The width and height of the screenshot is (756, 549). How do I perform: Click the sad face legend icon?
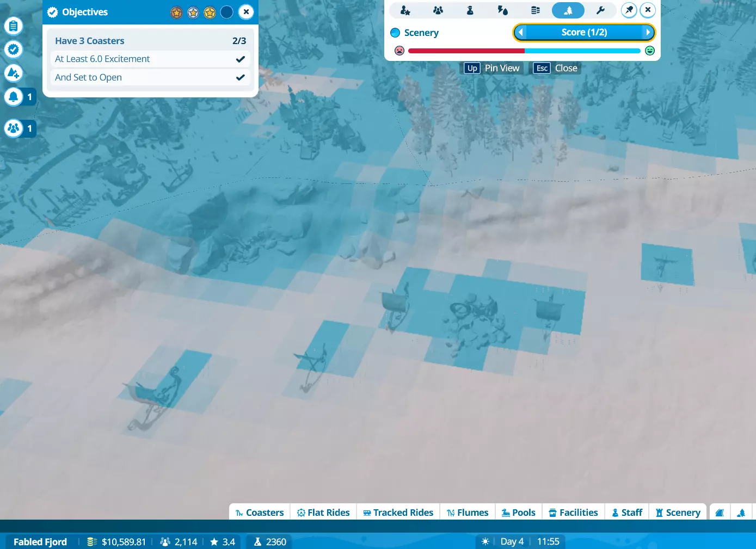[399, 51]
